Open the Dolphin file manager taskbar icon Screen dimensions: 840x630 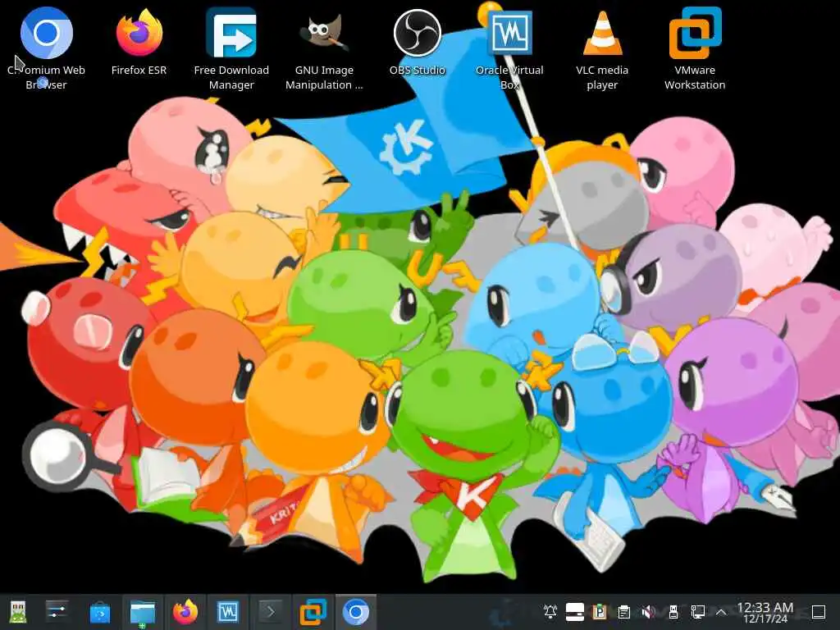[x=143, y=612]
